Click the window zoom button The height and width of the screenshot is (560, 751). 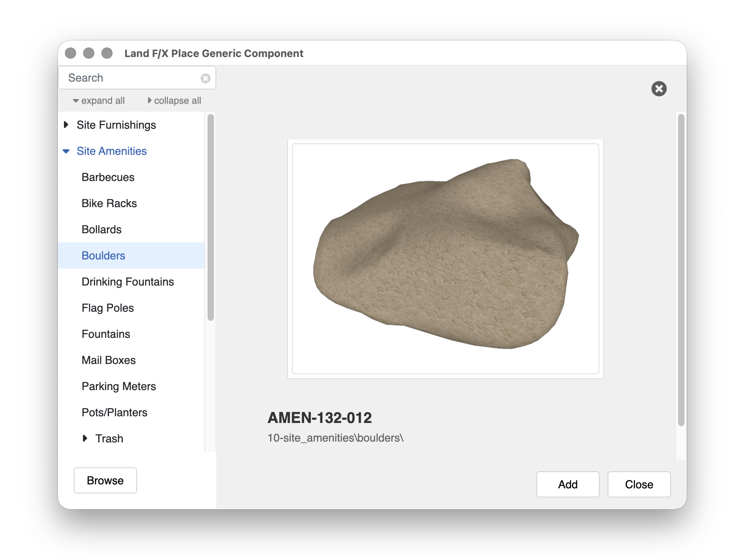[x=107, y=53]
